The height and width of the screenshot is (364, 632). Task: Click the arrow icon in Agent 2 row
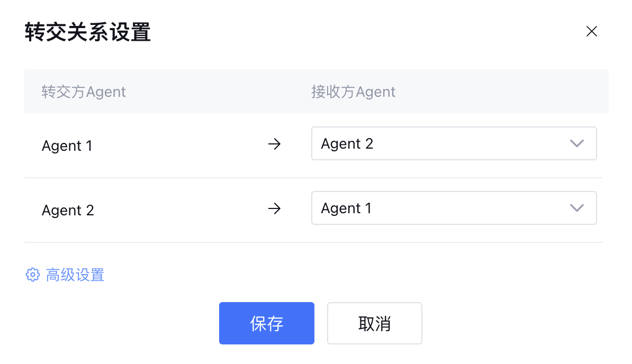274,208
